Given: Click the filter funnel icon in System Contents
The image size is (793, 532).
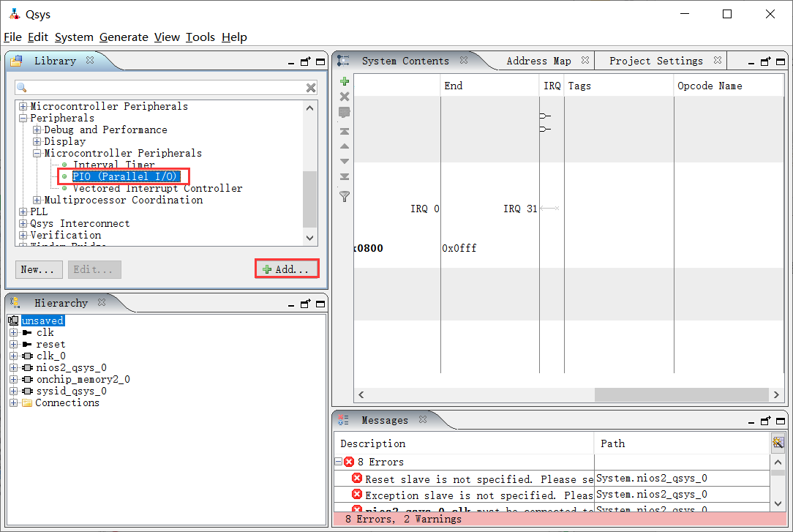Looking at the screenshot, I should click(345, 196).
